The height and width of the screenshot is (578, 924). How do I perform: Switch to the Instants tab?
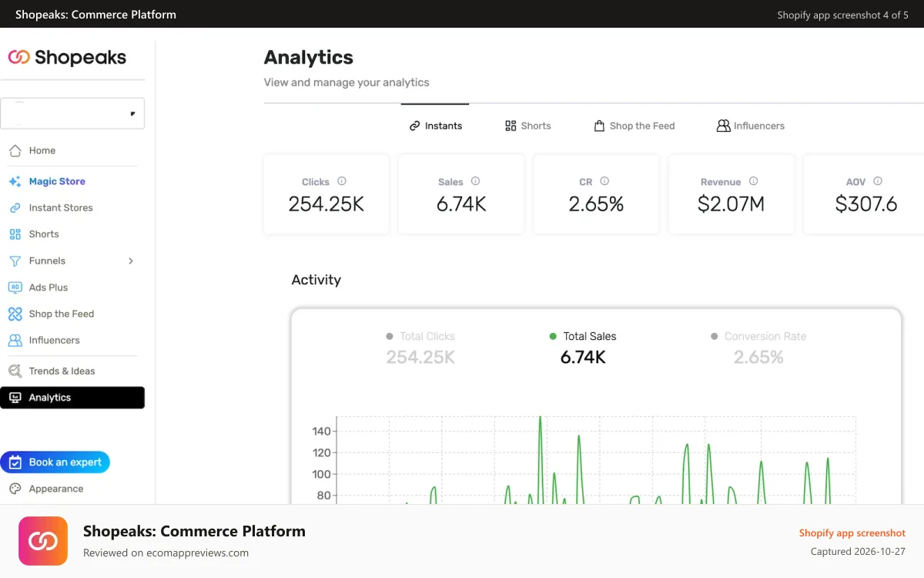click(x=435, y=126)
